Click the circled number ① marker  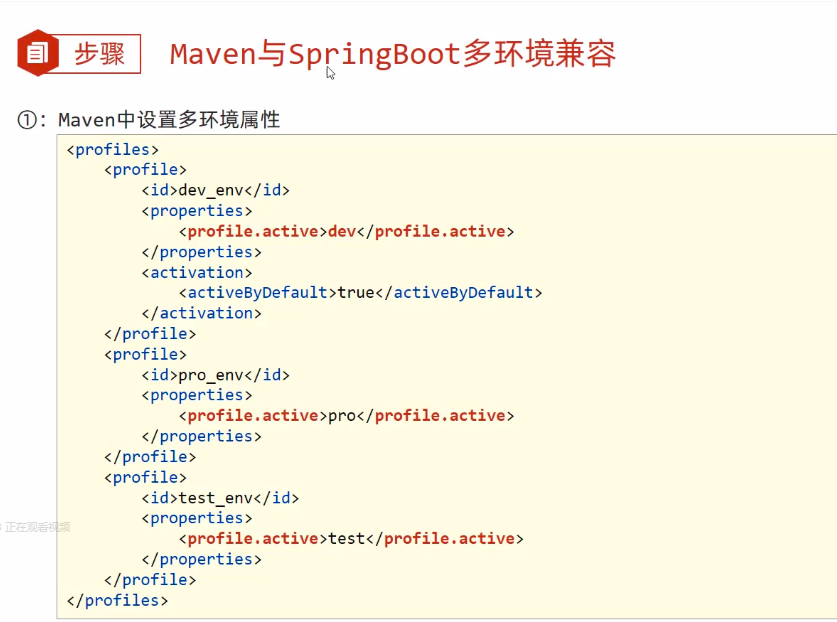(27, 120)
